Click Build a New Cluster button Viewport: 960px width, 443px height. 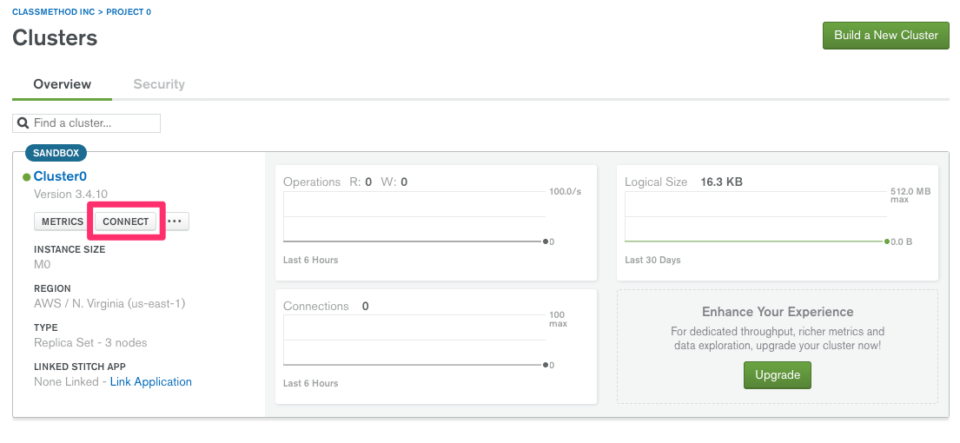point(885,35)
